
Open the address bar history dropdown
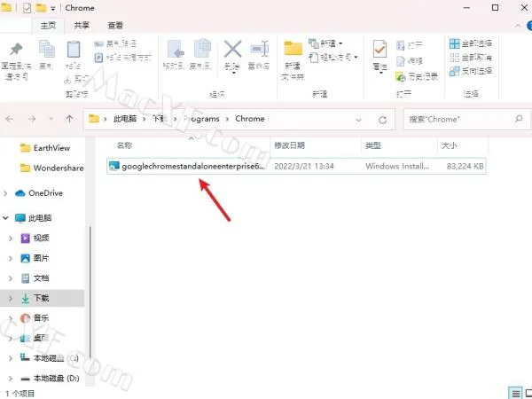(x=358, y=120)
